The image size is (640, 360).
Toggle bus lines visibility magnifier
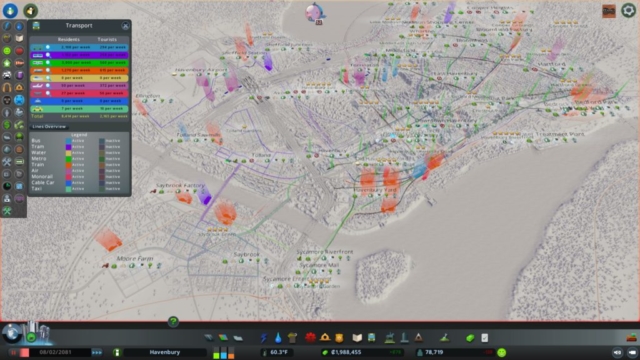(x=48, y=47)
